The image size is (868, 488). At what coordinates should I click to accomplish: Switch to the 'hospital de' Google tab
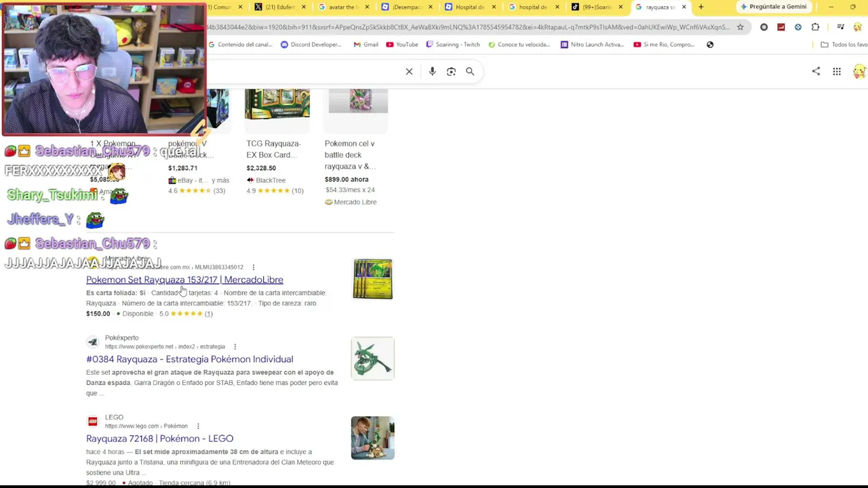[532, 7]
